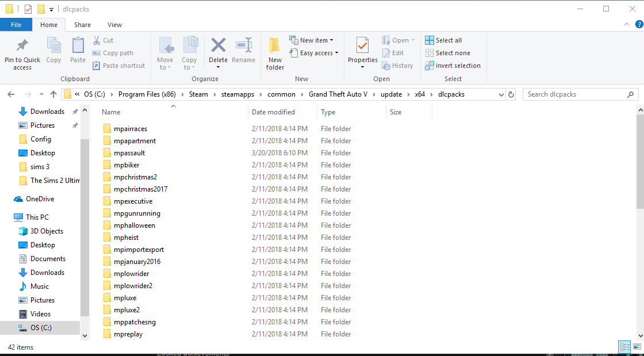Expand the Copy to dropdown
This screenshot has width=644, height=356.
[x=189, y=64]
